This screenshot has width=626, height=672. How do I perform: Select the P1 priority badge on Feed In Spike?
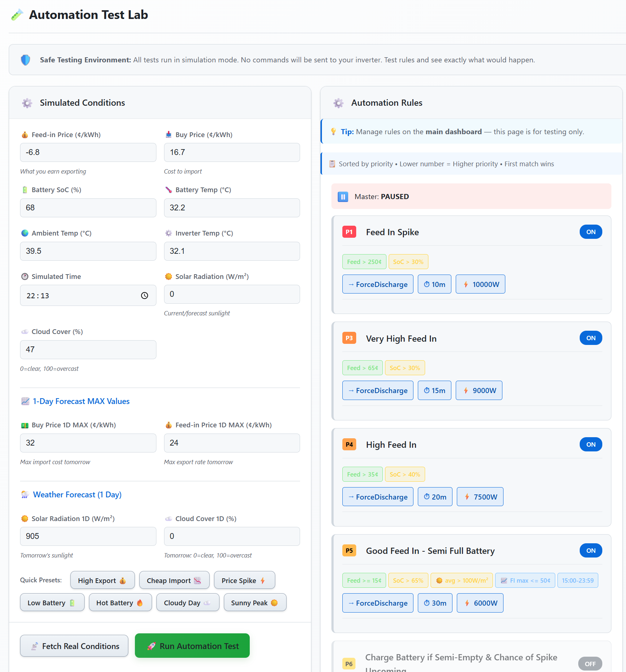tap(349, 232)
